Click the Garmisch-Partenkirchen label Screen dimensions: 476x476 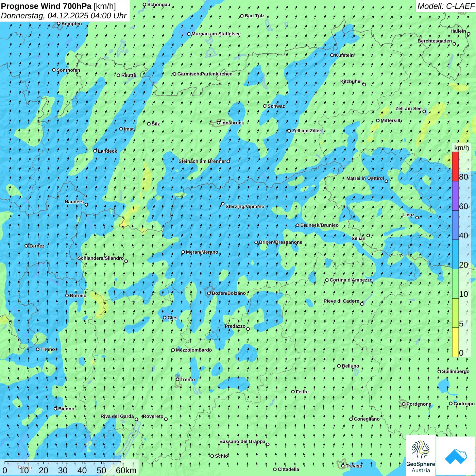205,74
